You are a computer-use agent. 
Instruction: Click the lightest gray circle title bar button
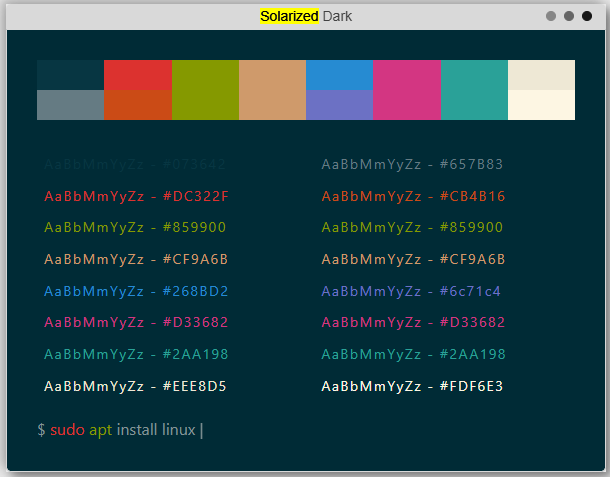coord(550,16)
